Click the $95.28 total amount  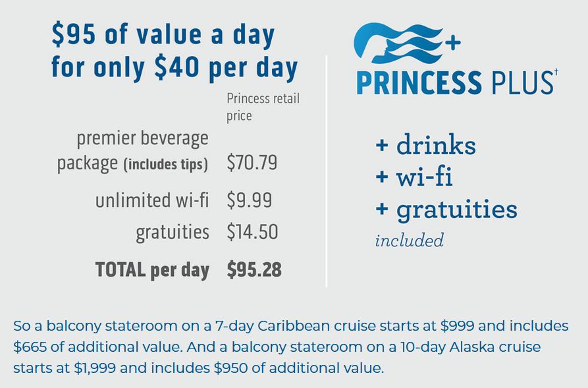[254, 269]
